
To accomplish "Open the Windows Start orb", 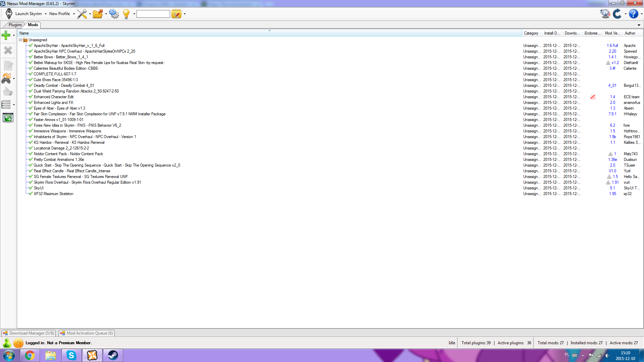I will click(9, 355).
